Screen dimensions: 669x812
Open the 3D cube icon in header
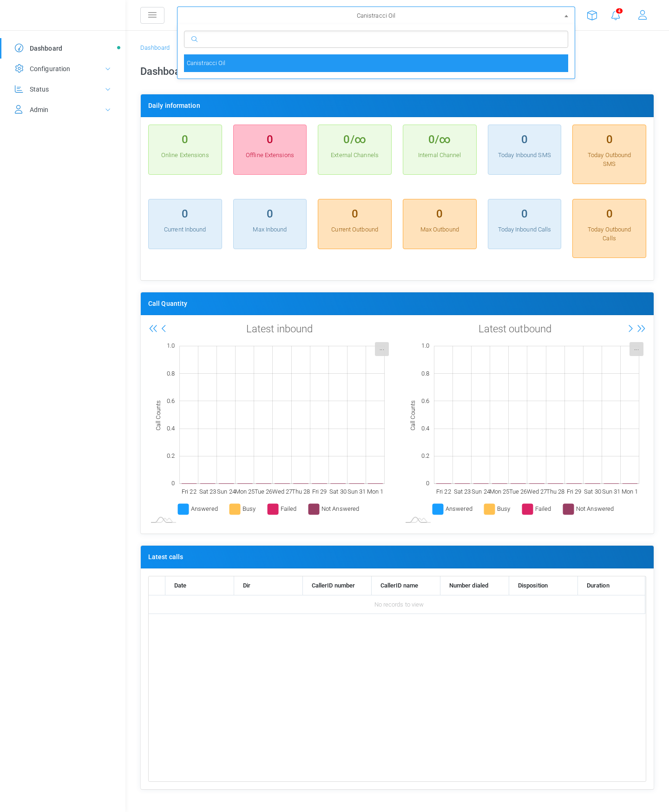[x=592, y=15]
